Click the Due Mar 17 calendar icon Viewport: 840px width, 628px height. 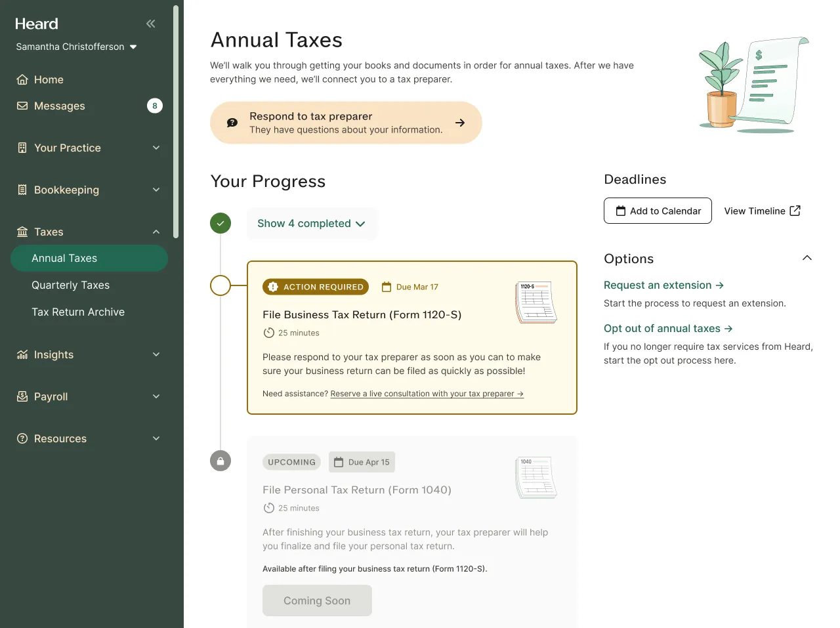click(387, 287)
